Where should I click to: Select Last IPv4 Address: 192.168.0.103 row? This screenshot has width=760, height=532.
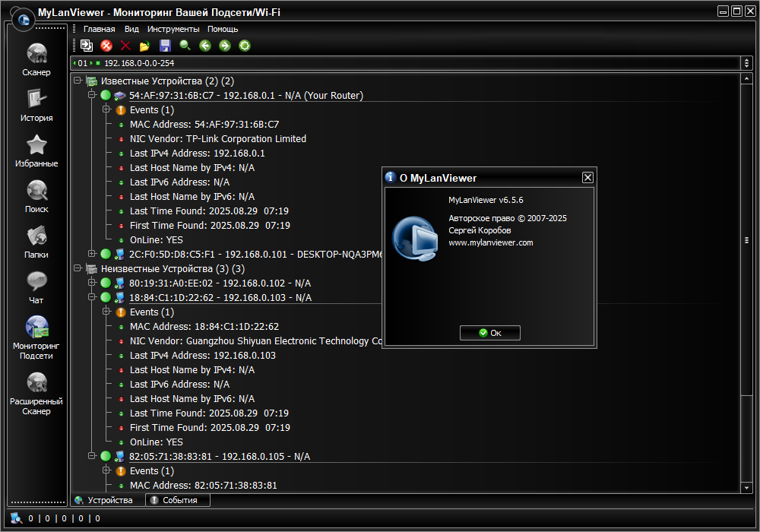coord(203,356)
